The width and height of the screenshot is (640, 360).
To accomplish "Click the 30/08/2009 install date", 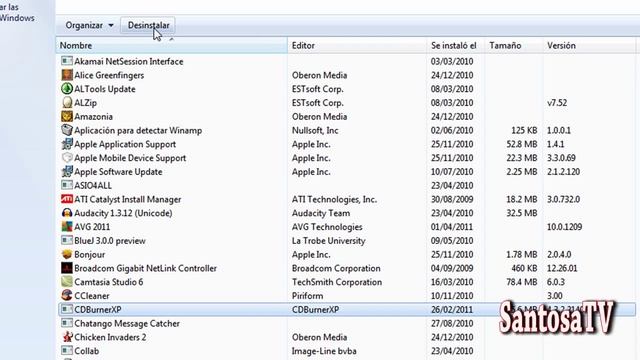I will point(452,200).
